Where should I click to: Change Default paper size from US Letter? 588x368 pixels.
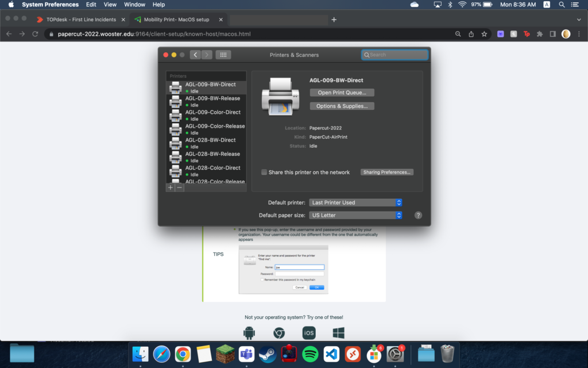[x=355, y=215]
